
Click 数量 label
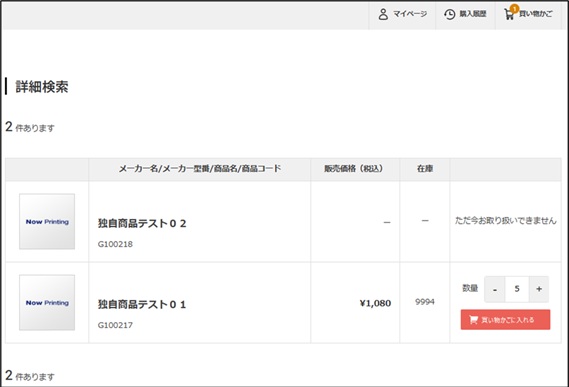470,288
